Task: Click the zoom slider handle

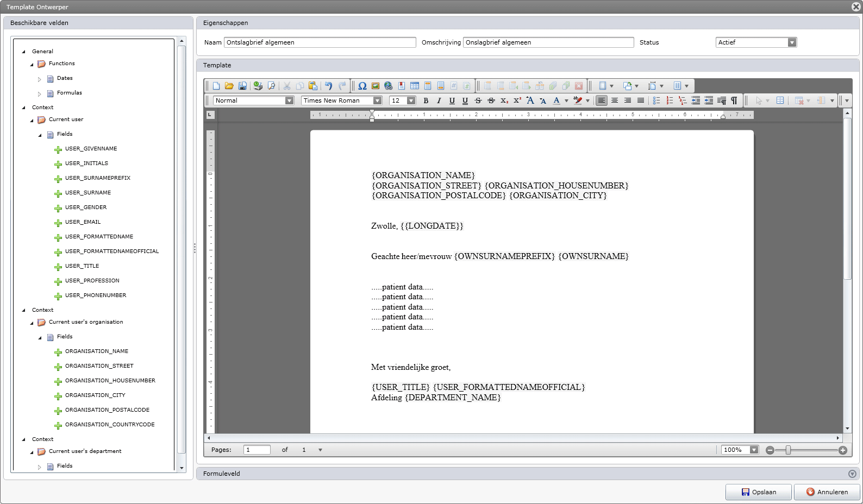Action: (788, 450)
